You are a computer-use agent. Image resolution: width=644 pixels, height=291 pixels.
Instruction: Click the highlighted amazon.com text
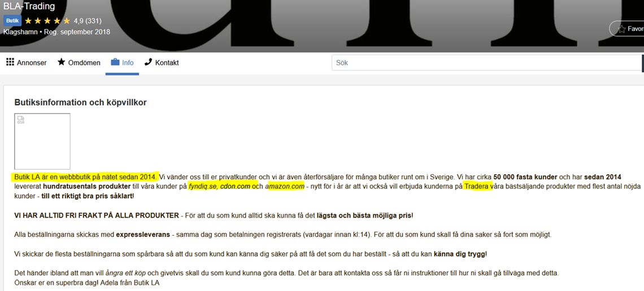pos(285,187)
